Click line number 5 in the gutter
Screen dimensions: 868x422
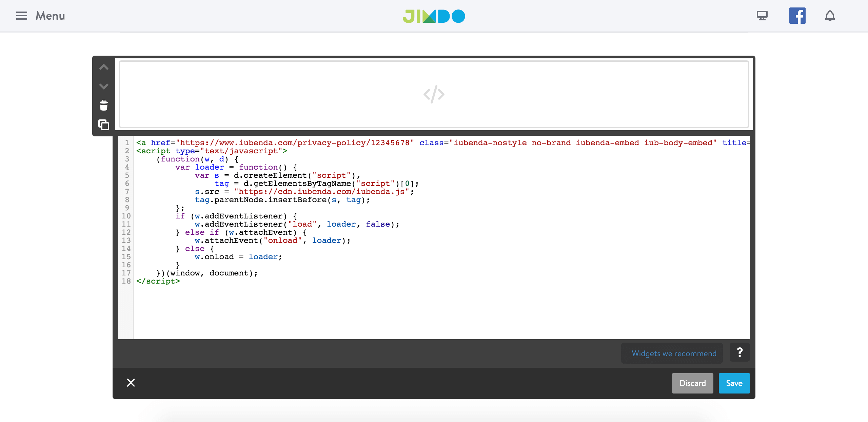coord(127,175)
